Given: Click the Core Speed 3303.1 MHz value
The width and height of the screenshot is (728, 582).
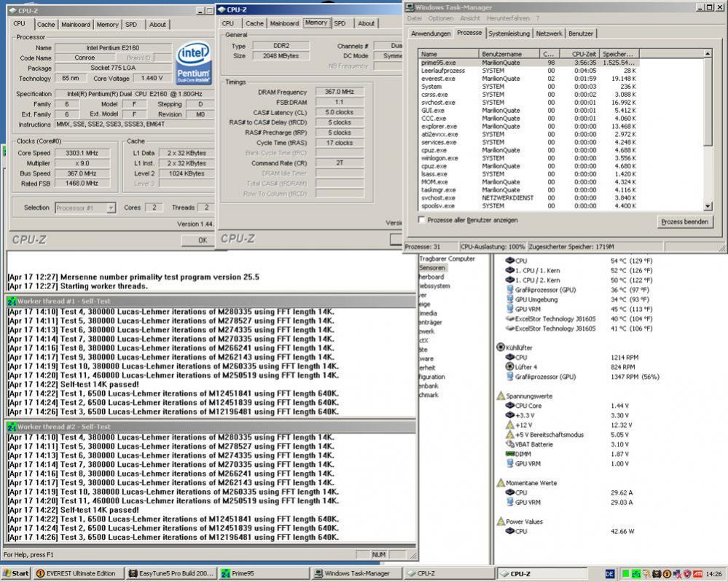Looking at the screenshot, I should point(82,153).
